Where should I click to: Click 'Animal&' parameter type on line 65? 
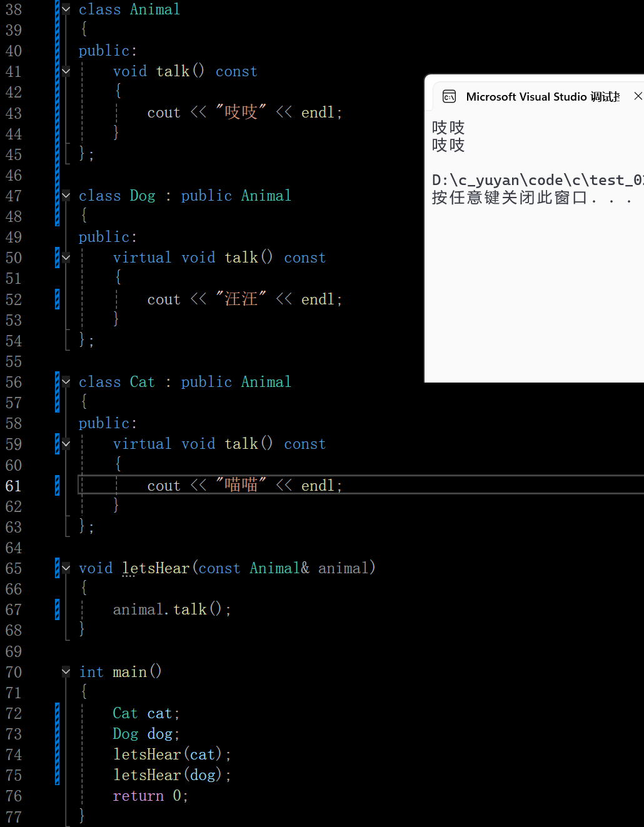pyautogui.click(x=279, y=568)
